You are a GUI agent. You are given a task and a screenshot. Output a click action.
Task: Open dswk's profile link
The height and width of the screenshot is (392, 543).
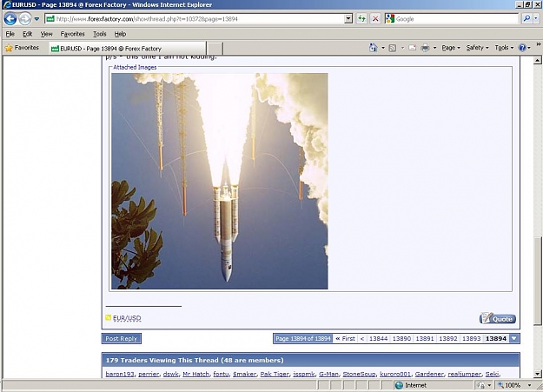[x=171, y=374]
